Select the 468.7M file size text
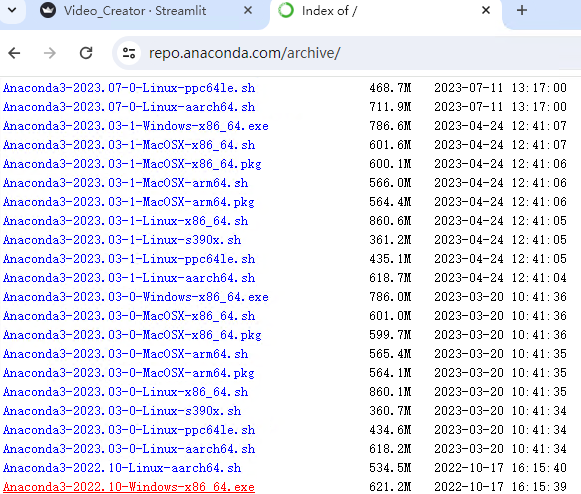Screen dimensions: 581x494 [390, 88]
